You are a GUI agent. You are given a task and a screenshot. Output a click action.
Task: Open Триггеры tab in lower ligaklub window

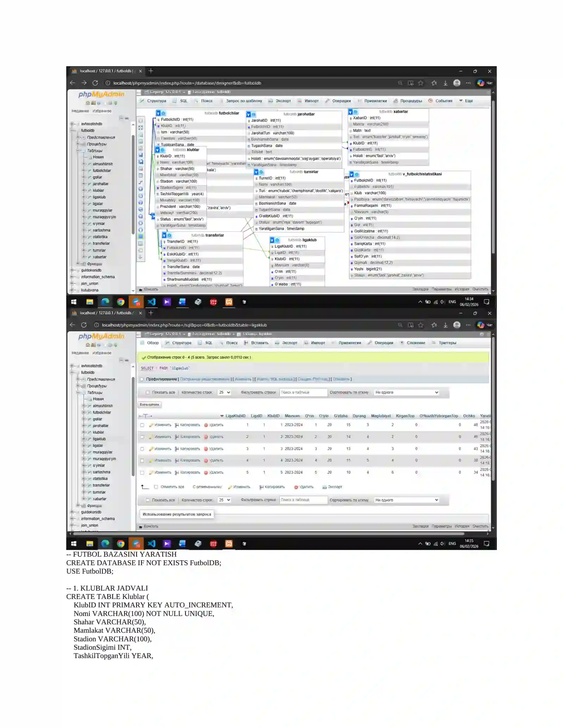444,343
